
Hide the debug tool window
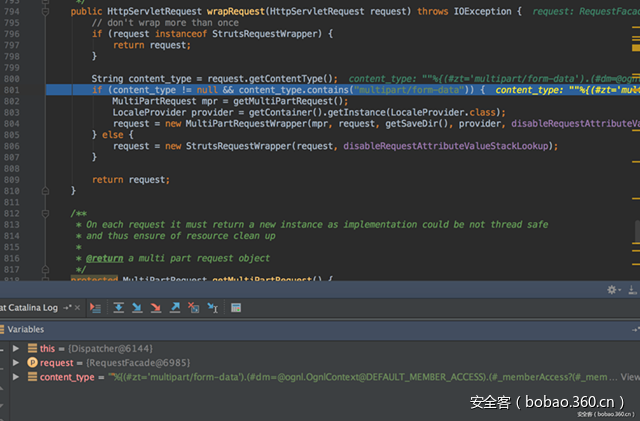pos(631,290)
